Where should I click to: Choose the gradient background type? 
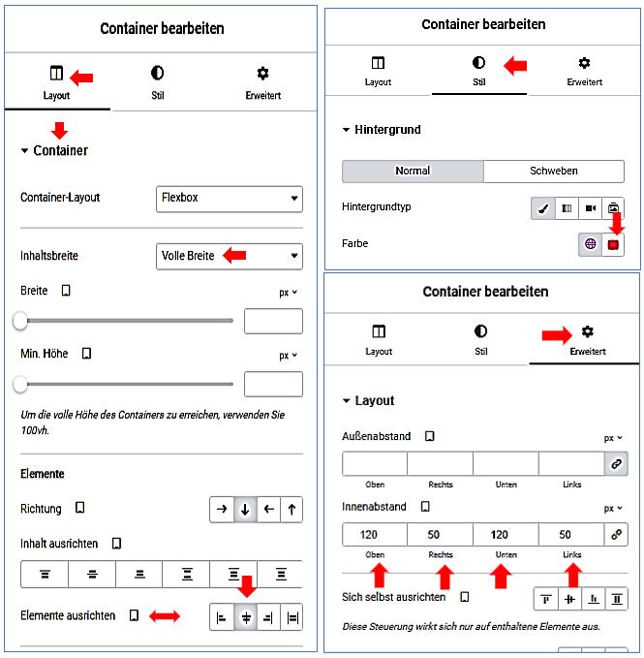click(x=567, y=208)
